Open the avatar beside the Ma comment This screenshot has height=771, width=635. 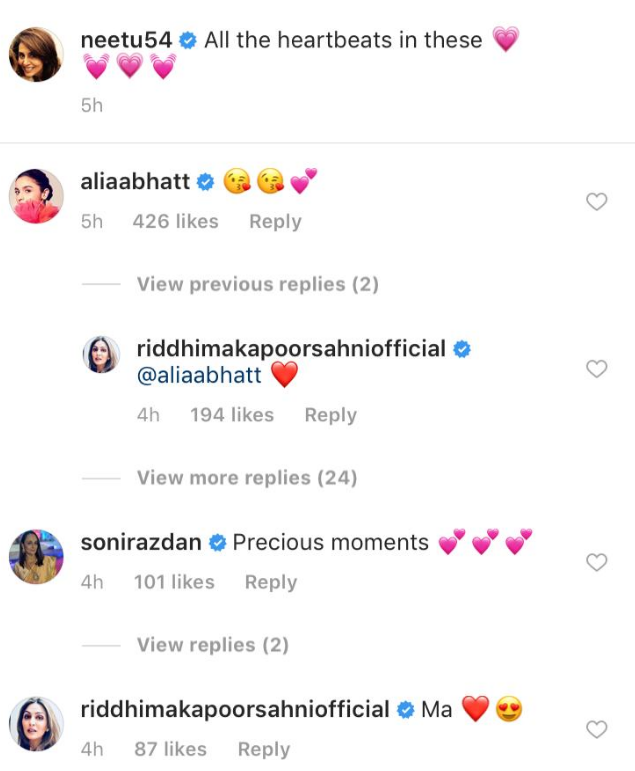click(x=36, y=723)
